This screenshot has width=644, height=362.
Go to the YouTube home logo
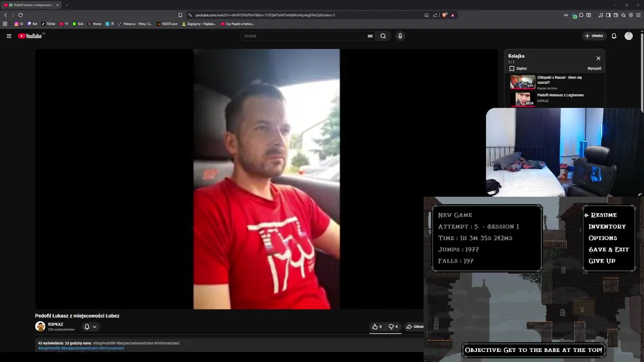[31, 36]
